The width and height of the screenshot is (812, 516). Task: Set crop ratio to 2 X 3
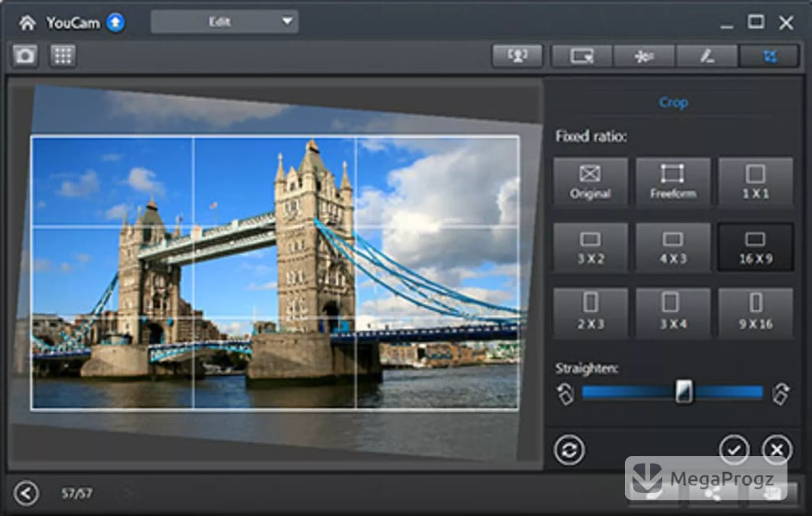pyautogui.click(x=590, y=313)
